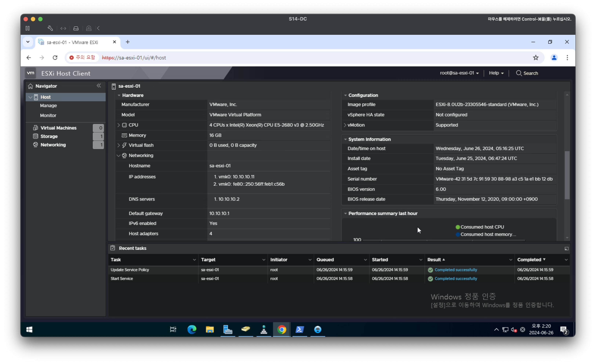Click the Networking globe icon in Navigator
The width and height of the screenshot is (596, 364).
pos(36,145)
